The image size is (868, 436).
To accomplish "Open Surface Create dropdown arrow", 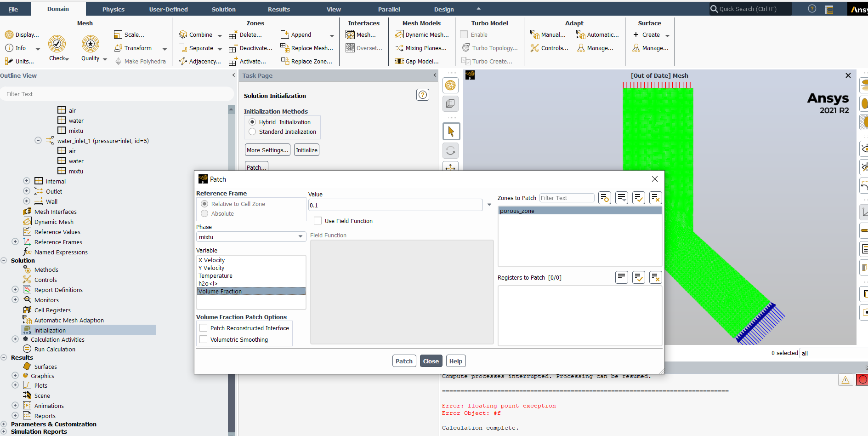I will point(667,35).
